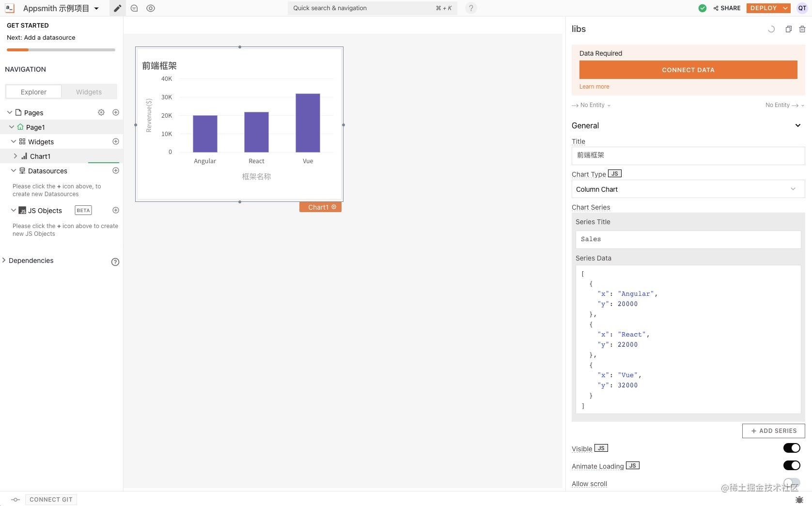Focus the Quick search & navigation bar
Viewport: 812px width, 506px height.
(x=372, y=8)
